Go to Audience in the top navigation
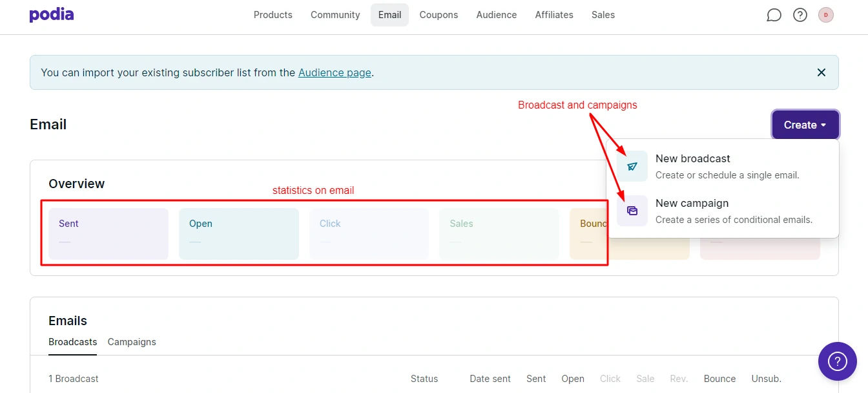 click(497, 15)
